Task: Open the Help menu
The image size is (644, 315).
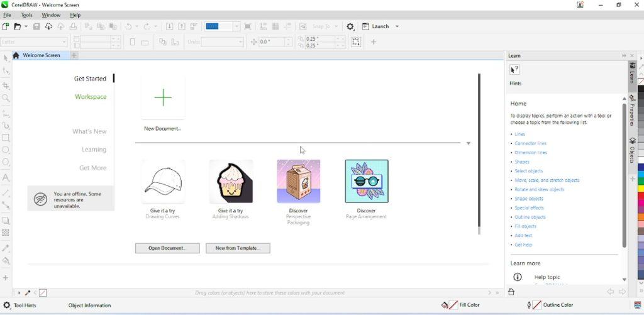Action: (x=75, y=15)
